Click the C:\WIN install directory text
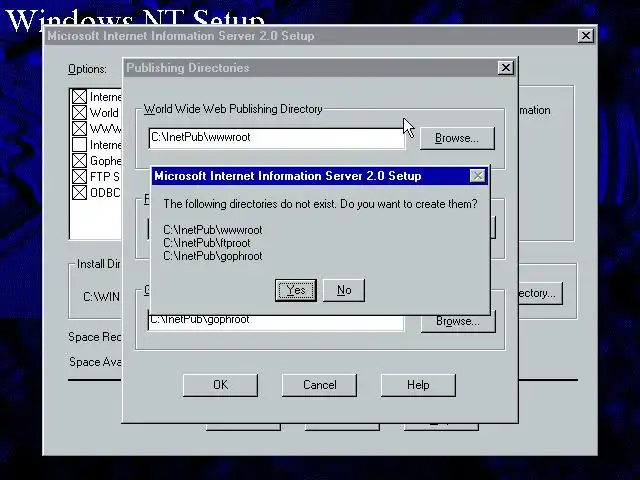Viewport: 640px width, 480px height. click(102, 296)
